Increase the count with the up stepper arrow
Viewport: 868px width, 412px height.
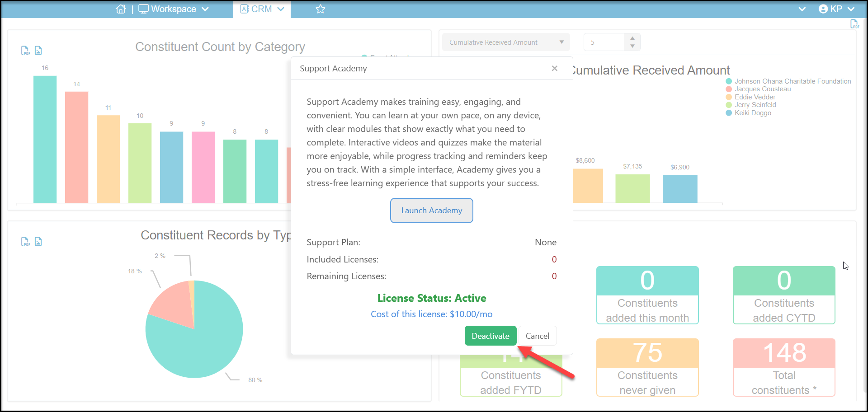click(x=632, y=38)
